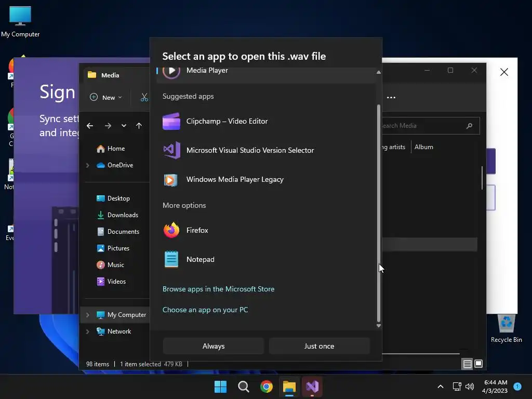The height and width of the screenshot is (399, 532).
Task: Open clock showing 6:44 AM
Action: pos(495,387)
